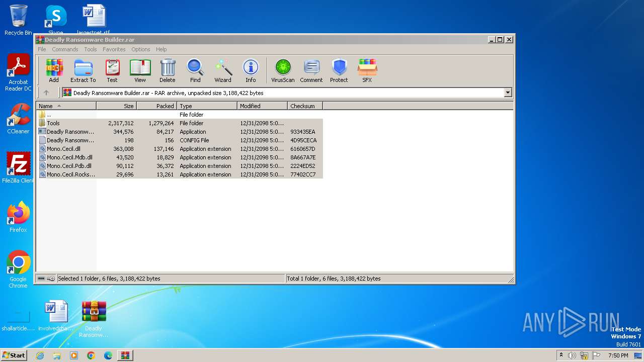Screen dimensions: 644x362
Task: Click the volume speaker tray icon
Action: (x=572, y=355)
